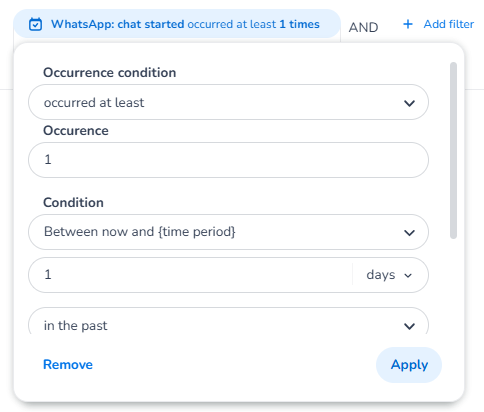Click the plus icon beside Add filter

pyautogui.click(x=408, y=24)
